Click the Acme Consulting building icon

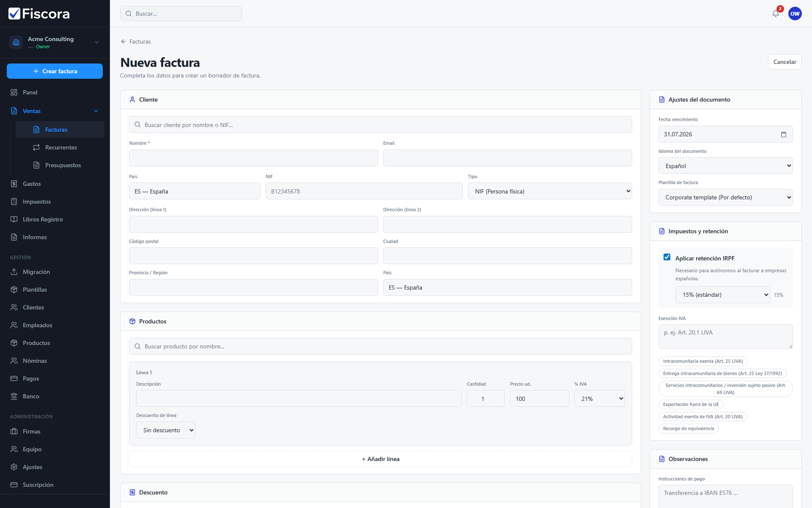pyautogui.click(x=16, y=42)
